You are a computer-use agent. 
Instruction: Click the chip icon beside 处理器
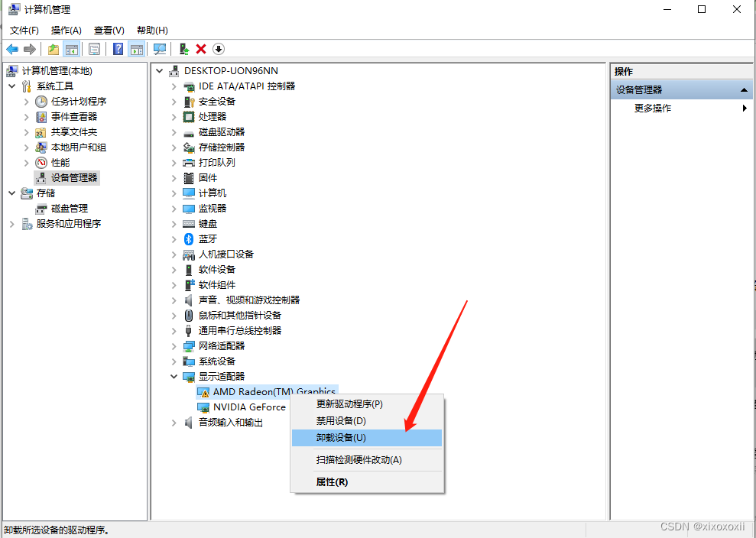tap(189, 117)
